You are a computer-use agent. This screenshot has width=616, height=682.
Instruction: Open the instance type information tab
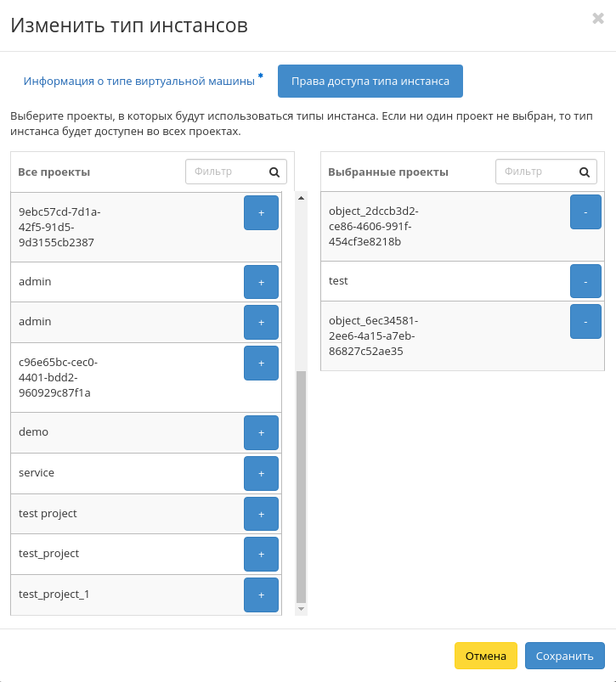[139, 82]
